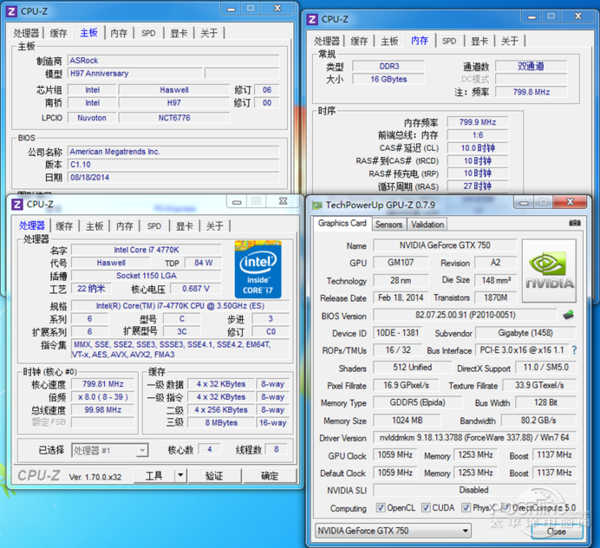Toggle the PhysX checkbox

pos(468,508)
